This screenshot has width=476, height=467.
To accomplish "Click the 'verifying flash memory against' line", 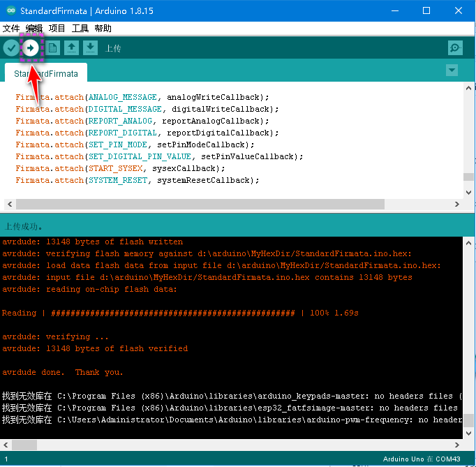I will click(207, 254).
